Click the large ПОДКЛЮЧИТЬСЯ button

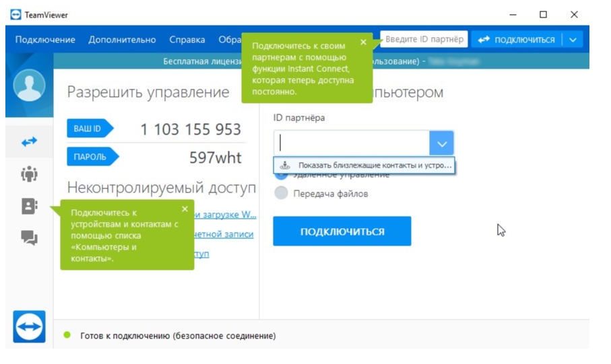(342, 231)
